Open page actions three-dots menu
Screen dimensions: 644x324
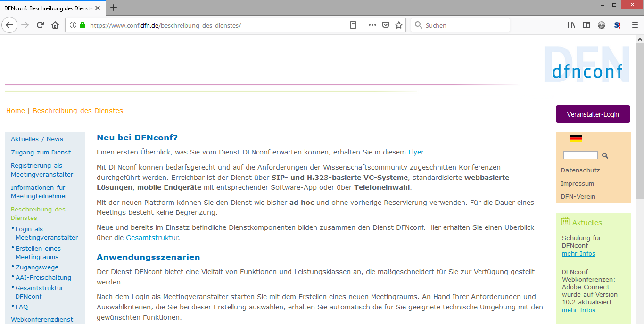pyautogui.click(x=372, y=25)
